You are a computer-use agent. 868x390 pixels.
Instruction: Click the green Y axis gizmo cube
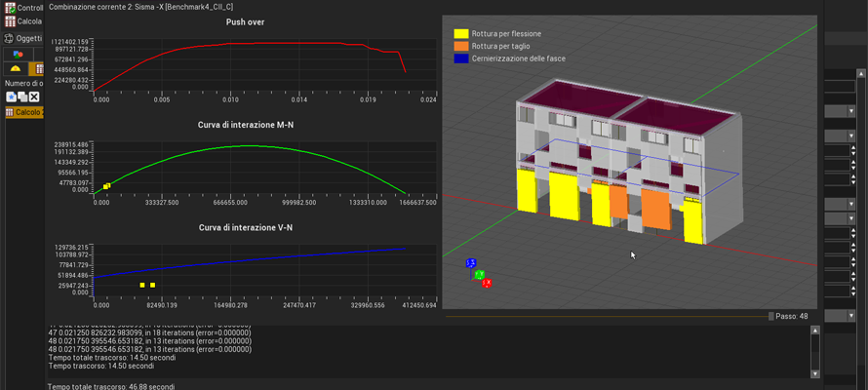480,274
